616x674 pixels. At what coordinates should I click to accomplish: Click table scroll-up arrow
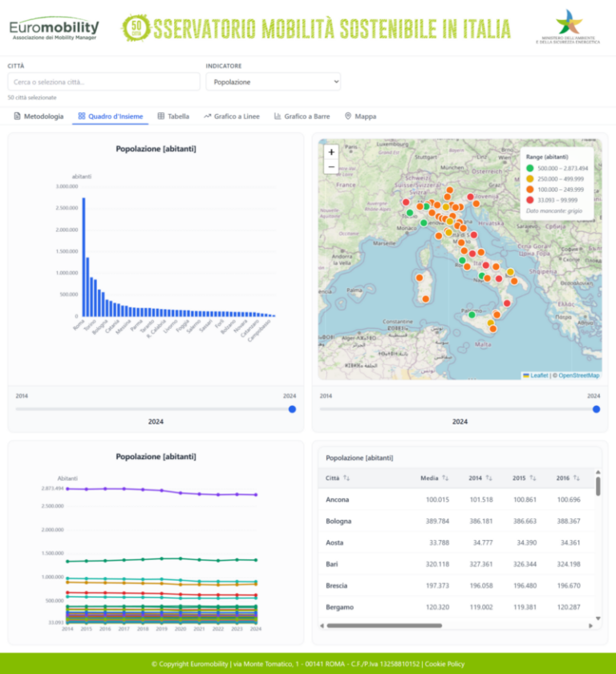click(x=598, y=472)
